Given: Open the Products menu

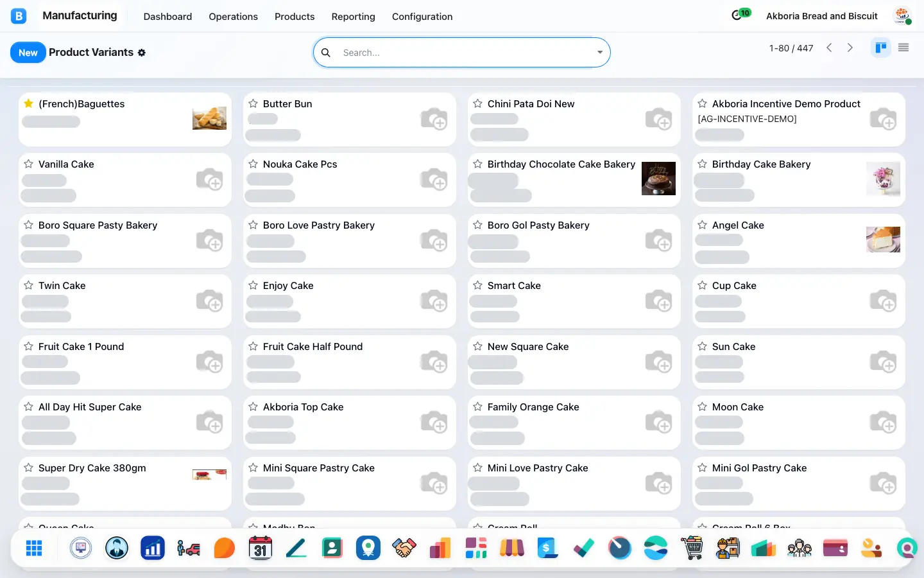Looking at the screenshot, I should (x=295, y=17).
